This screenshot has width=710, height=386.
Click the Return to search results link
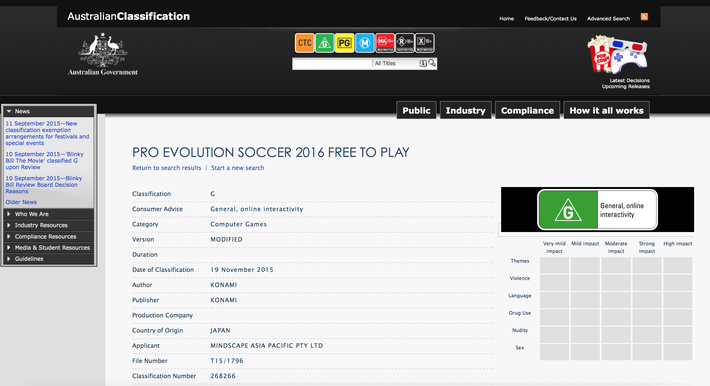[167, 168]
